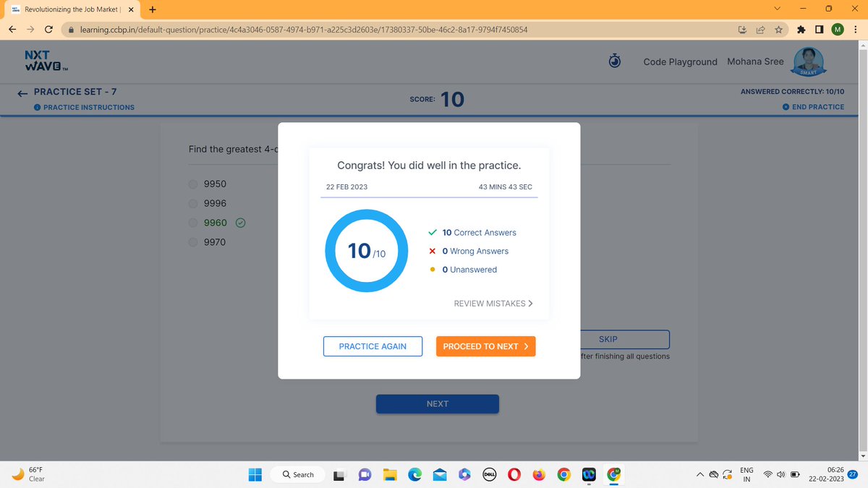
Task: Click the Windows Start icon
Action: (255, 475)
